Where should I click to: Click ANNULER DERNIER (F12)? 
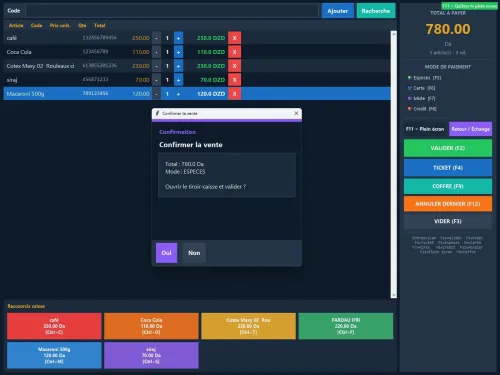point(448,204)
